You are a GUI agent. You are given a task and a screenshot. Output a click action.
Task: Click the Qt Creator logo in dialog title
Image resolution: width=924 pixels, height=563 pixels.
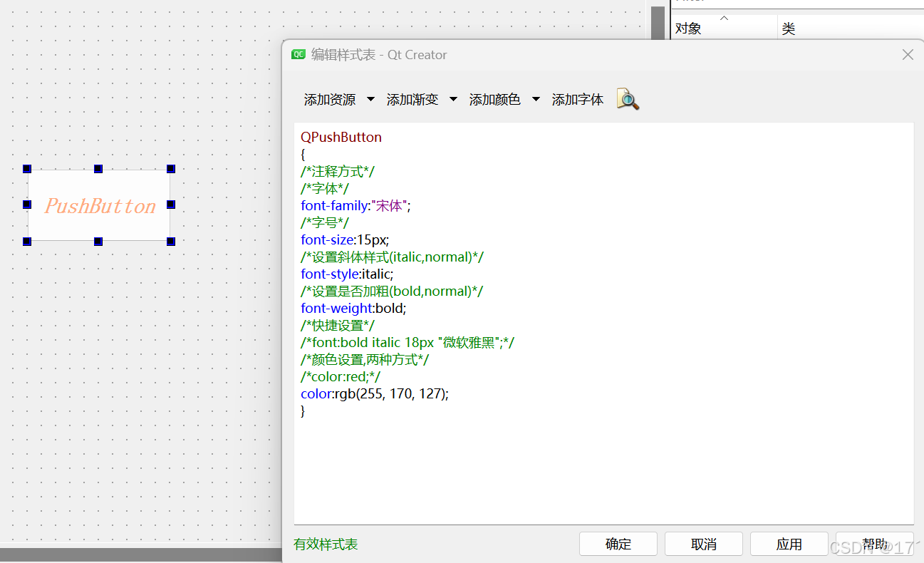299,55
